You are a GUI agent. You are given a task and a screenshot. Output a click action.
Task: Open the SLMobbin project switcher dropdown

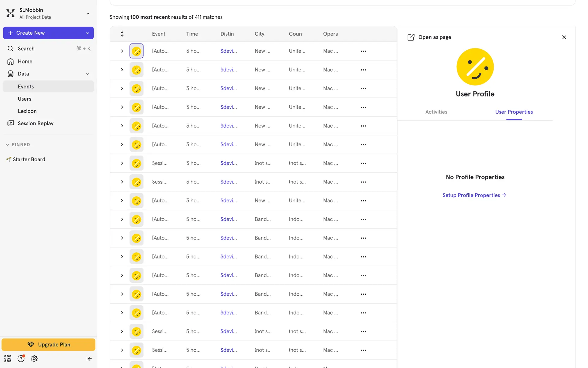[x=88, y=13]
